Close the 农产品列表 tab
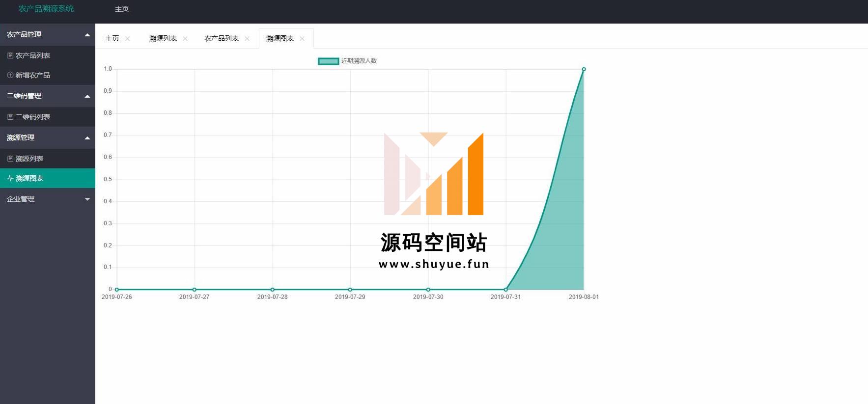868x404 pixels. [247, 39]
